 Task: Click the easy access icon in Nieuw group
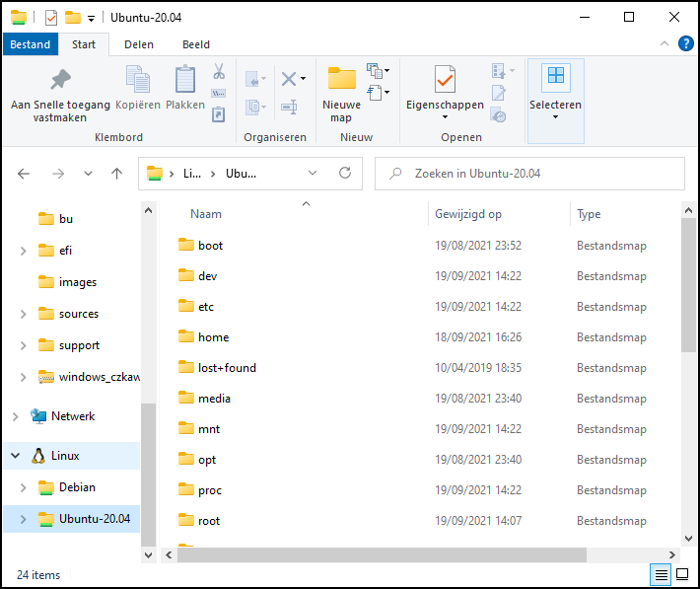pos(378,93)
